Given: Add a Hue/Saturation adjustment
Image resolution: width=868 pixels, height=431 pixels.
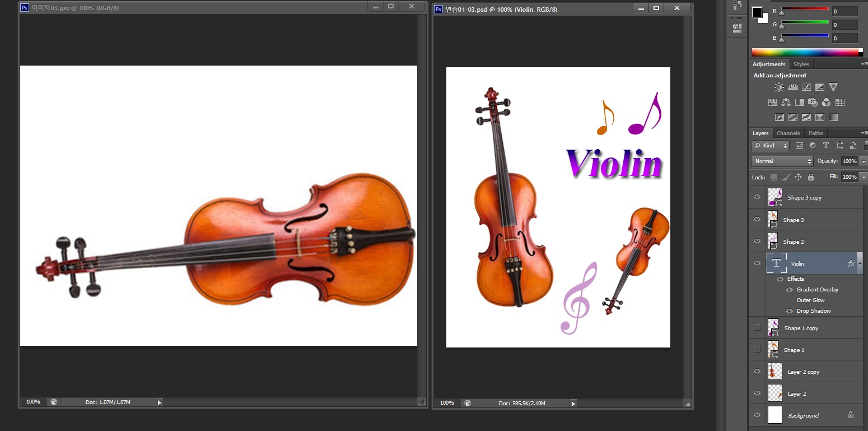Looking at the screenshot, I should (773, 102).
